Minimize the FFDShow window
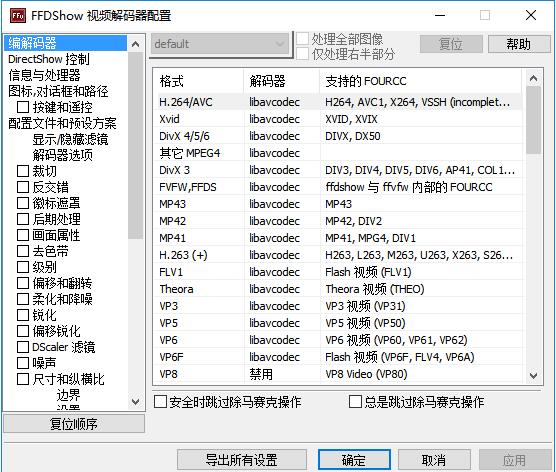The width and height of the screenshot is (556, 472). [440, 15]
